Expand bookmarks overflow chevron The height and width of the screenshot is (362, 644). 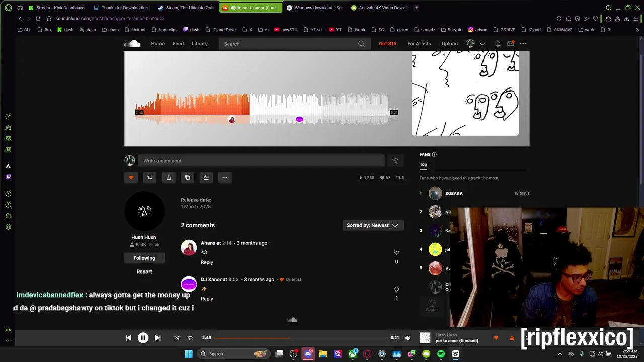637,30
